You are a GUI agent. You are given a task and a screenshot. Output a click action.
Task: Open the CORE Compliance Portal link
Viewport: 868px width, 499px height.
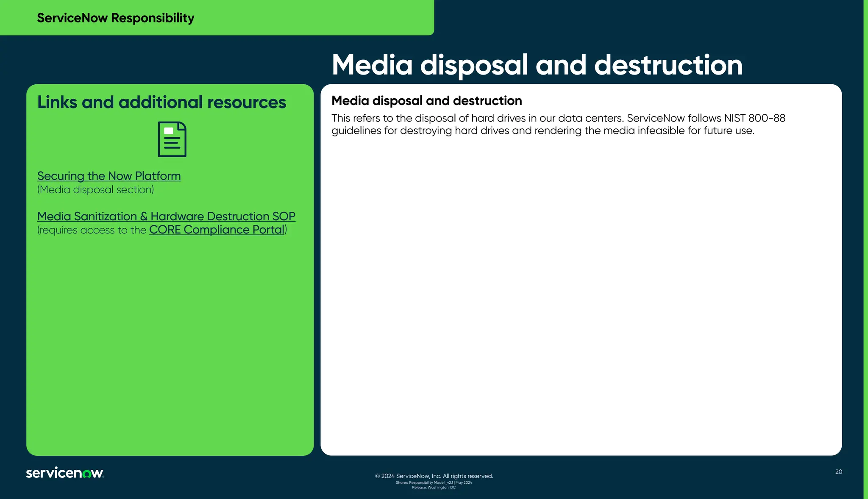pos(217,230)
